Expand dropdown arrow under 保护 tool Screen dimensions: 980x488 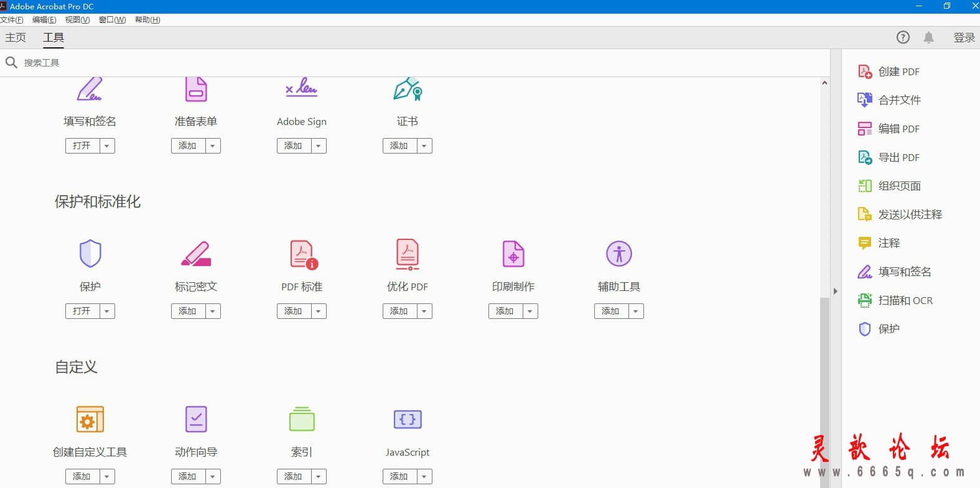tap(107, 311)
